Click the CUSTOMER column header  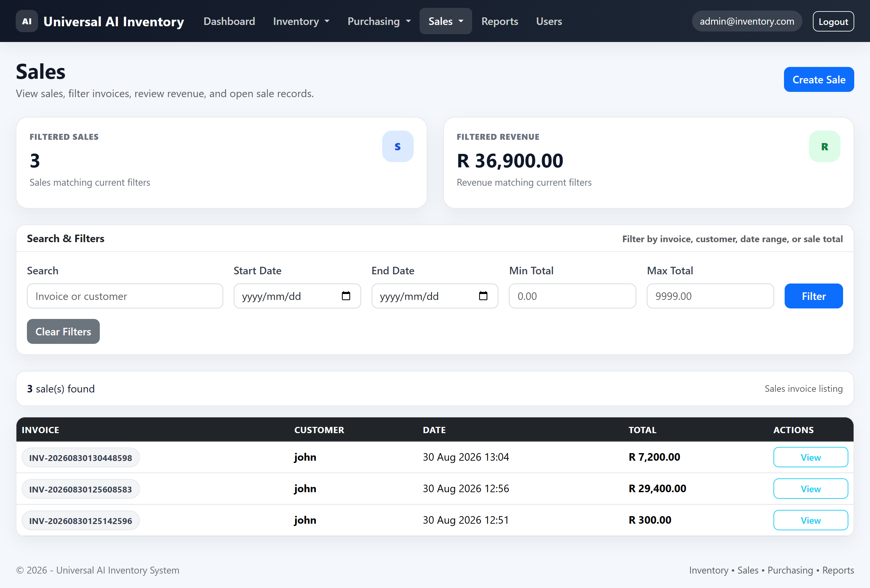319,430
